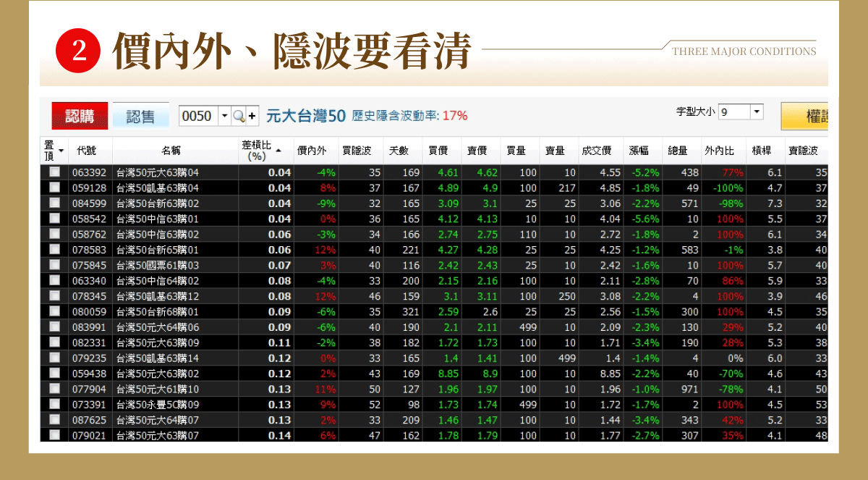Click the plus icon next to the magnifier
868x480 pixels.
point(252,116)
